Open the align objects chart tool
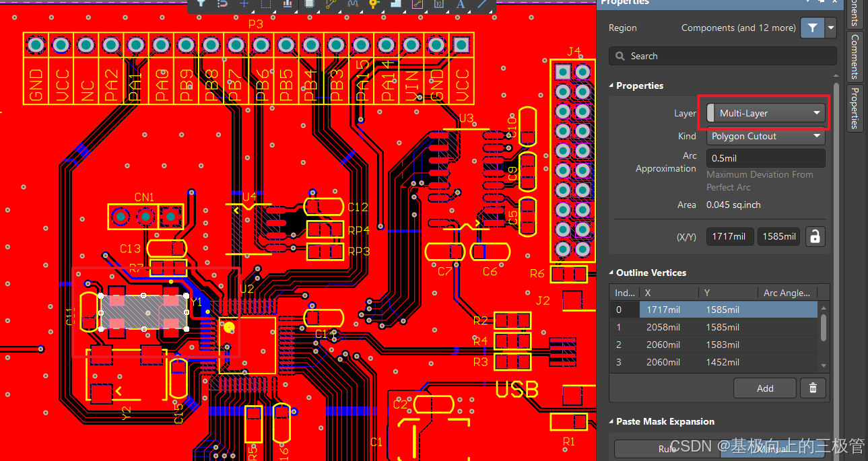Viewport: 868px width, 461px height. coord(288,3)
